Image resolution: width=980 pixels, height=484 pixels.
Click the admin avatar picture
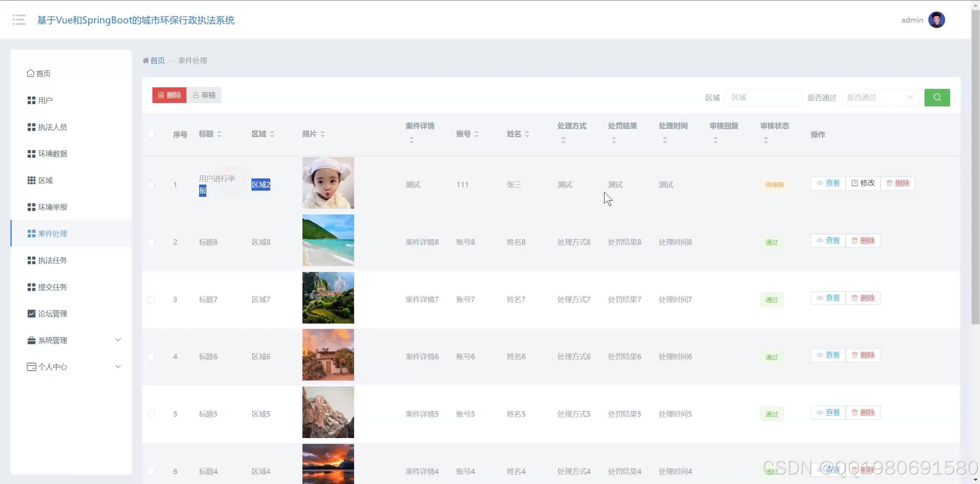pyautogui.click(x=936, y=20)
